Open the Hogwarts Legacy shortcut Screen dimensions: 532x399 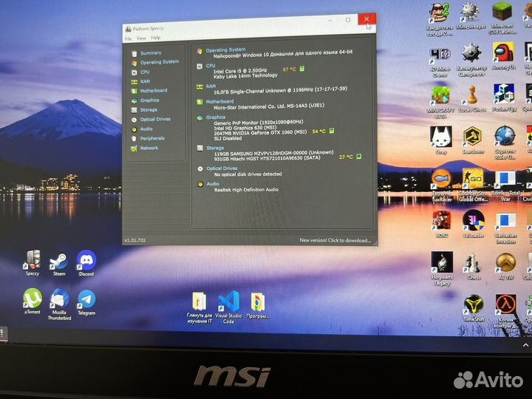[x=442, y=269]
